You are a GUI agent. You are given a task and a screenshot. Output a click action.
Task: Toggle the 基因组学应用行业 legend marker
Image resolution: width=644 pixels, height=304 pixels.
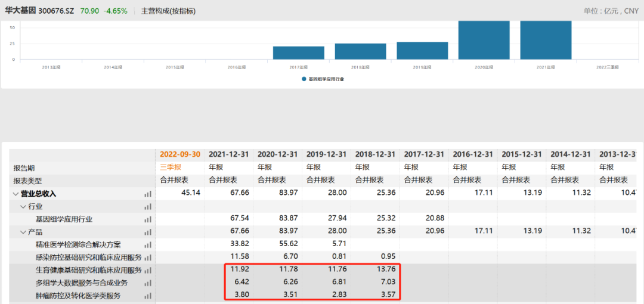click(304, 79)
